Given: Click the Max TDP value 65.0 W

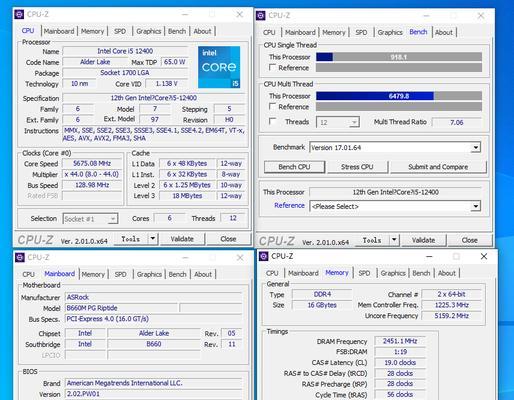Looking at the screenshot, I should coord(174,62).
